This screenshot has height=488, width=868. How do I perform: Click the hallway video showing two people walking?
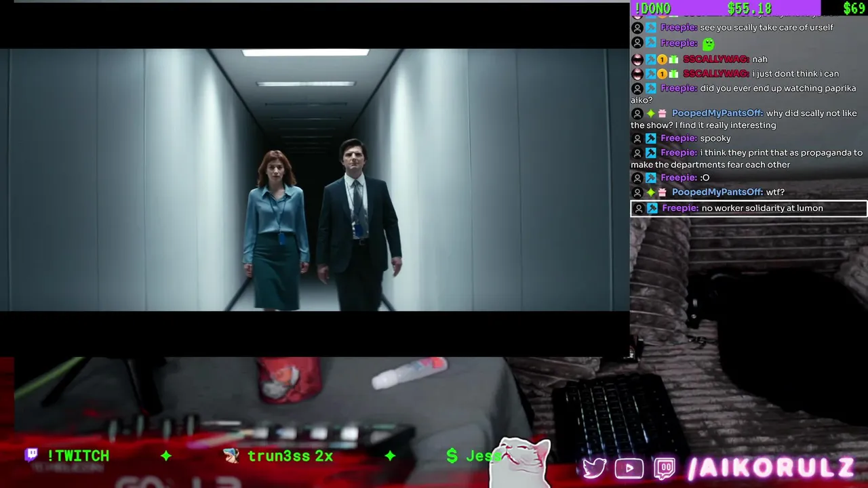click(315, 180)
